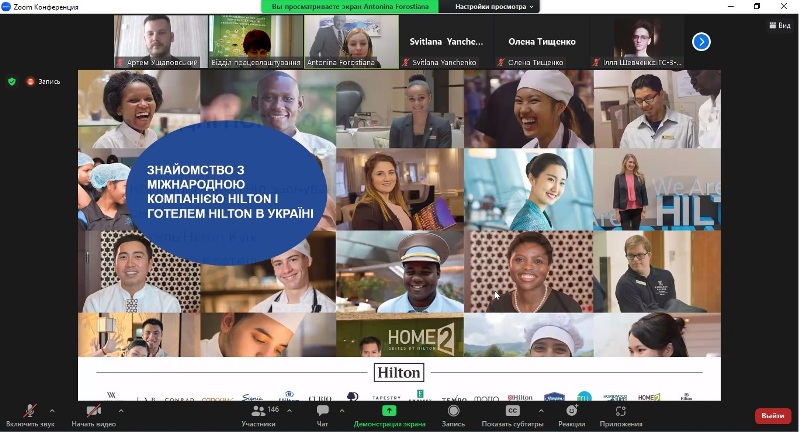
Task: Open Настройки просмотра view options dropdown
Action: (493, 7)
